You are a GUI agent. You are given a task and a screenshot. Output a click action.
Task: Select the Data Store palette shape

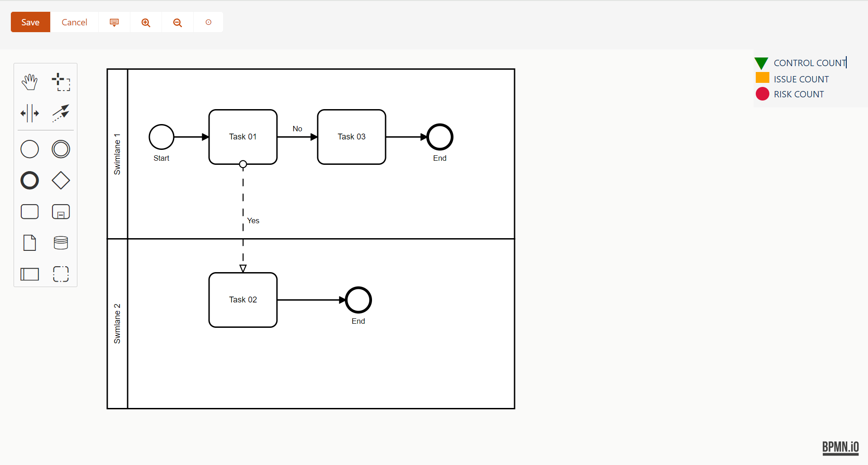(x=61, y=243)
